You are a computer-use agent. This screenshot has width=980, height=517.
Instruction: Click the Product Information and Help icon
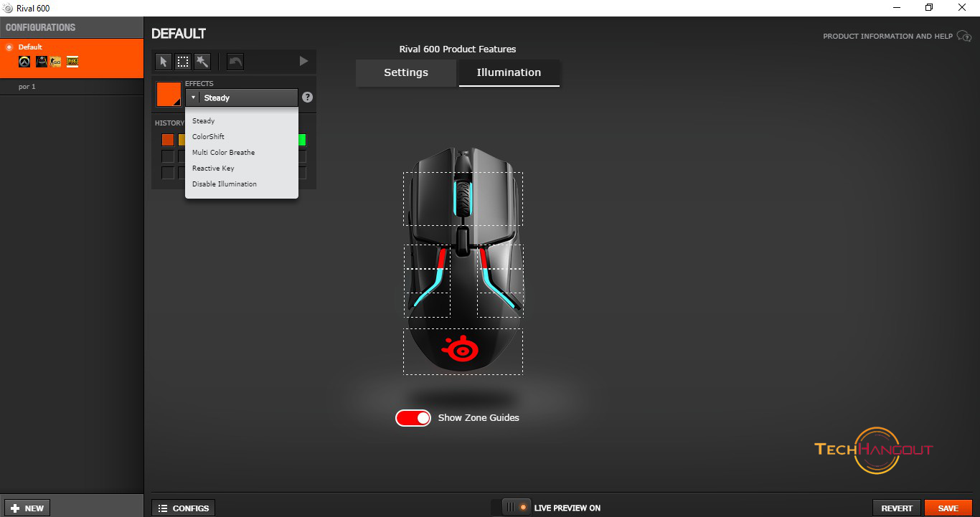click(964, 37)
